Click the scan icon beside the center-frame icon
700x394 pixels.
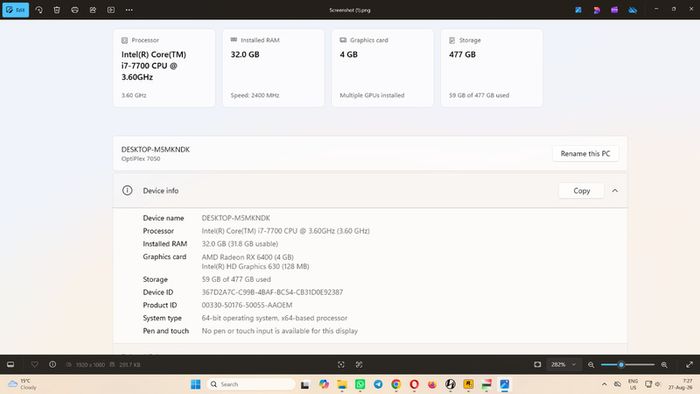(x=359, y=365)
